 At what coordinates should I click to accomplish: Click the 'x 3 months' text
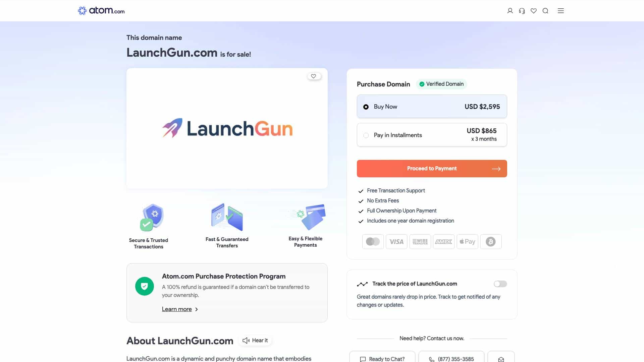click(x=484, y=139)
